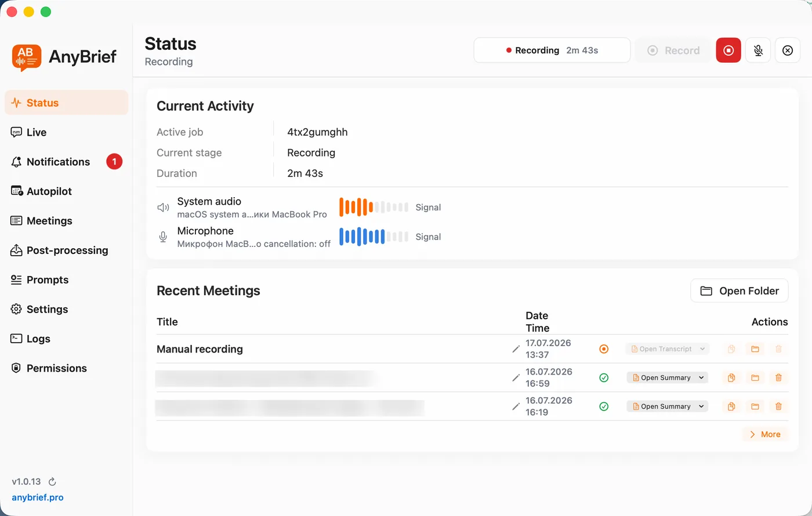Click the Microphone source icon
The width and height of the screenshot is (812, 516).
164,237
